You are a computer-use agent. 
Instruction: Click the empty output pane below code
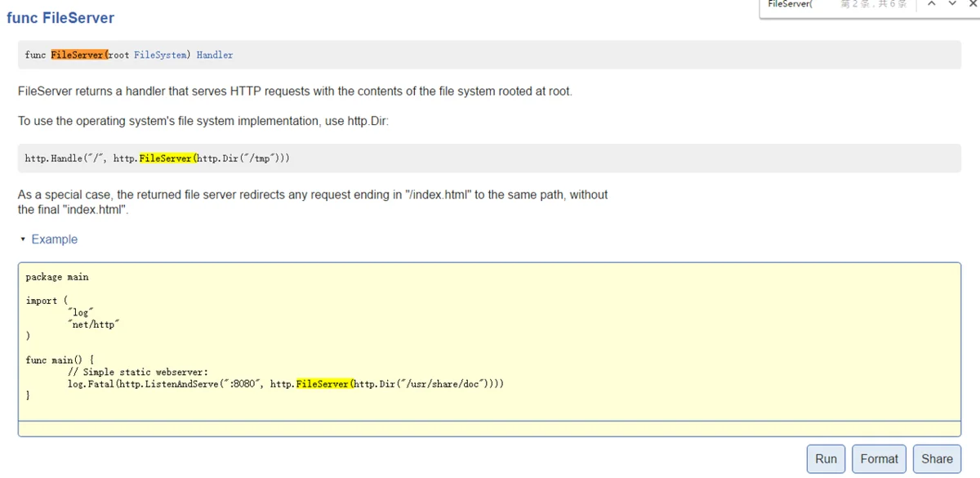[x=488, y=429]
